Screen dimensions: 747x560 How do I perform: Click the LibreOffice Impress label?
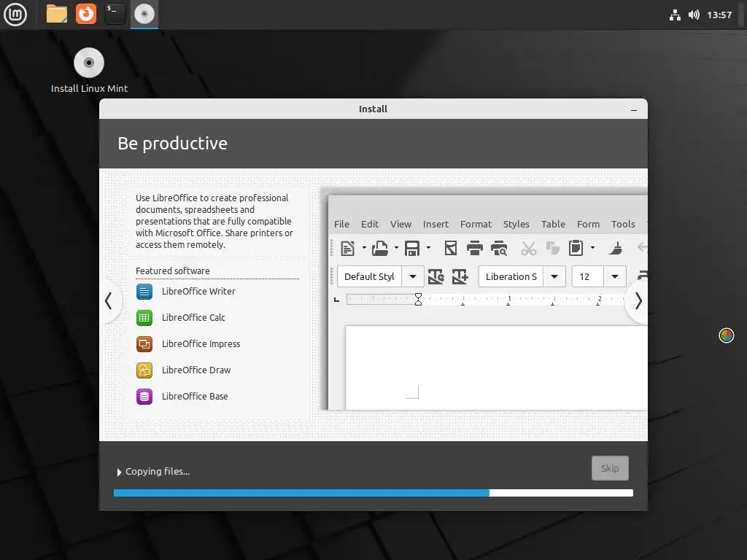pos(201,344)
